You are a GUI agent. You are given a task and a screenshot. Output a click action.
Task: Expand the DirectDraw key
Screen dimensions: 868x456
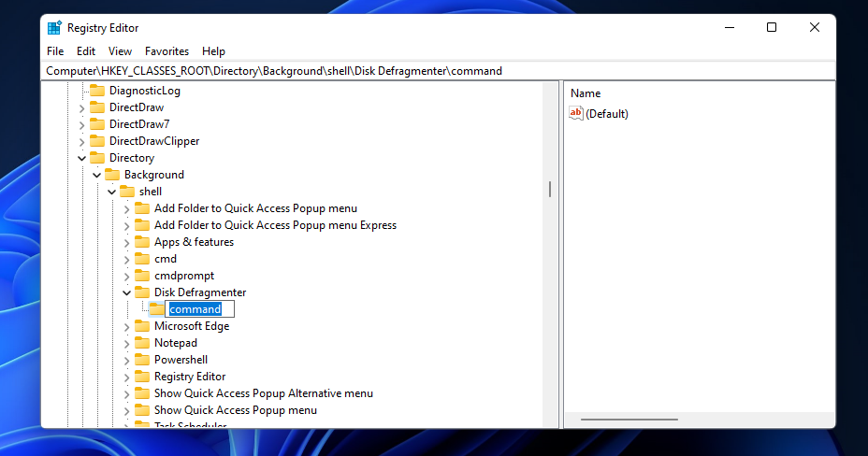(82, 108)
